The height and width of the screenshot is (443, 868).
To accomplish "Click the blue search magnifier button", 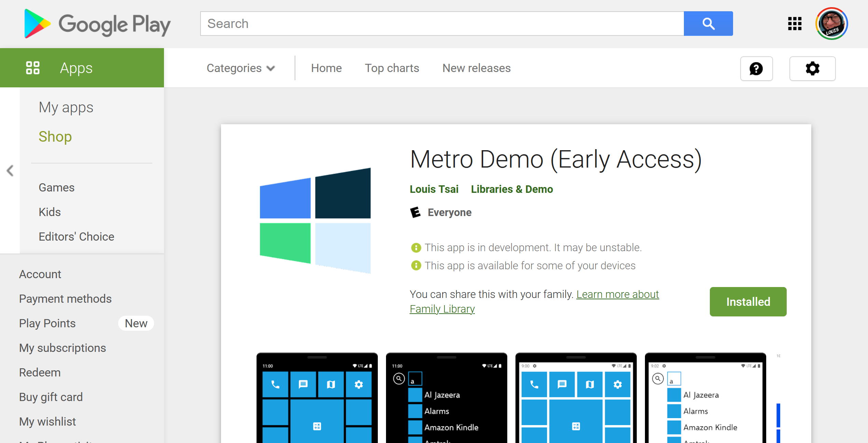I will pos(708,24).
